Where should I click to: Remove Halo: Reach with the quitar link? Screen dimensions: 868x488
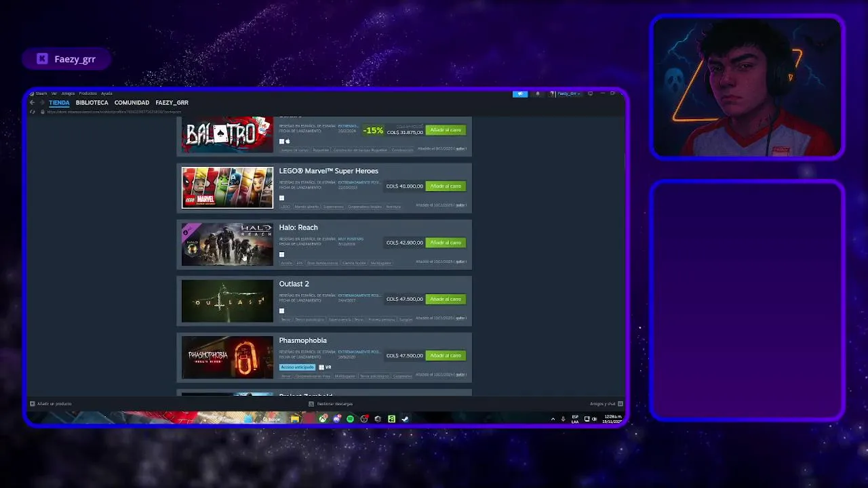460,262
